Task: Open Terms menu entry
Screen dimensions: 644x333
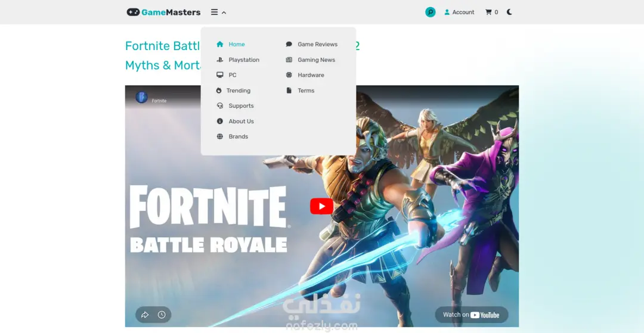Action: pyautogui.click(x=306, y=91)
